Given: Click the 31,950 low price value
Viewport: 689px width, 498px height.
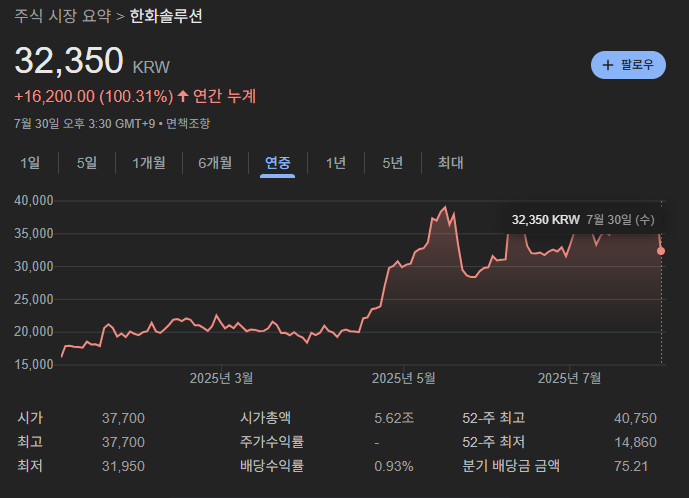Looking at the screenshot, I should (x=123, y=466).
